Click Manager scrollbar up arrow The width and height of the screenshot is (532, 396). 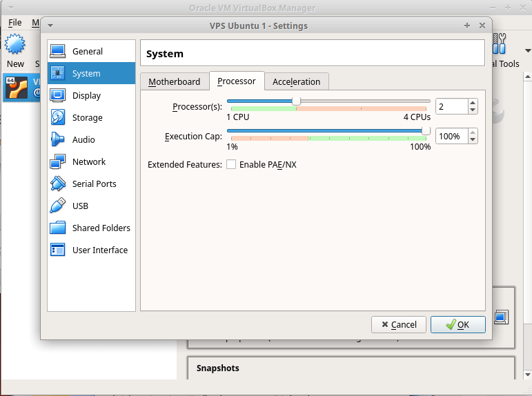click(528, 77)
